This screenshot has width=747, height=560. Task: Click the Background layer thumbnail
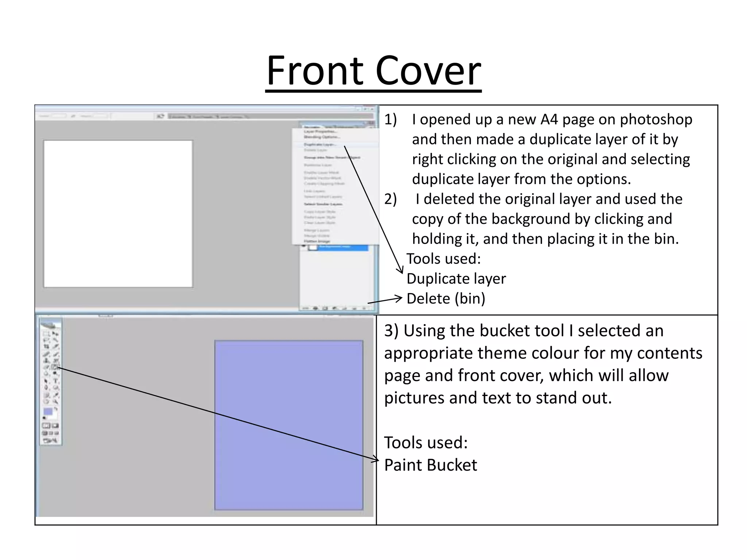click(x=313, y=248)
